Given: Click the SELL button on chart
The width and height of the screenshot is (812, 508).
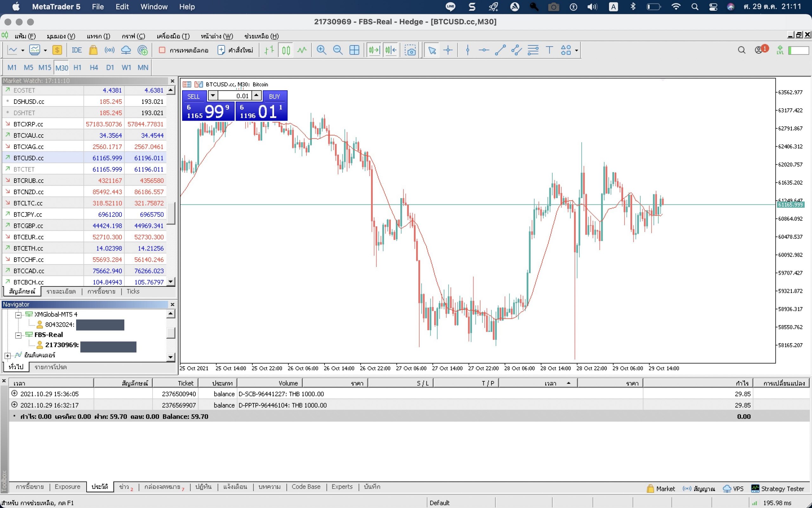Looking at the screenshot, I should pyautogui.click(x=193, y=97).
